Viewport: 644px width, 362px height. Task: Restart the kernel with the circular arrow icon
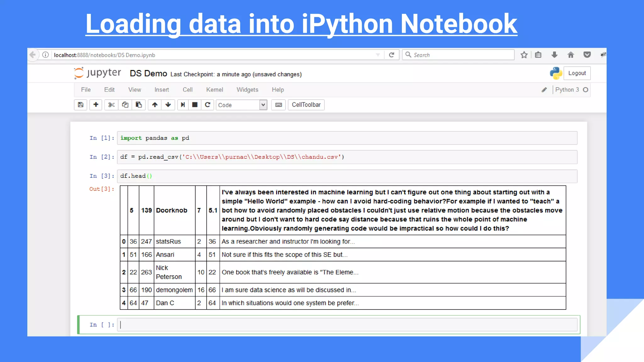pos(208,105)
